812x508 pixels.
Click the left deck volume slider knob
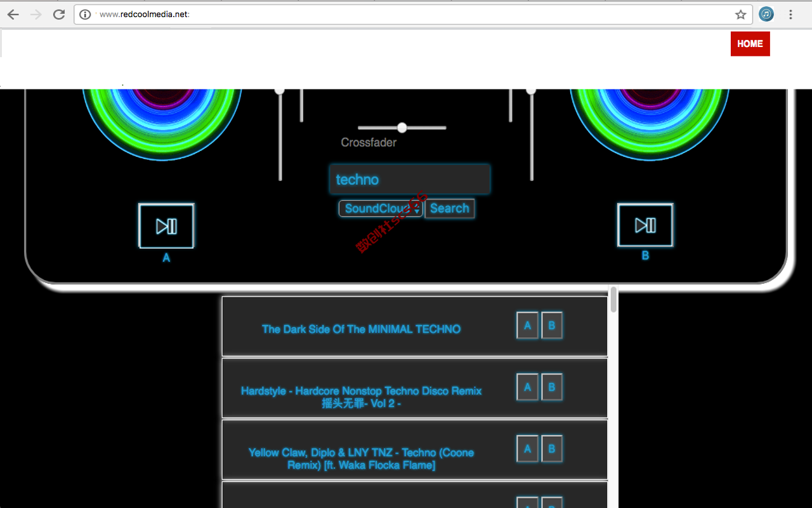tap(279, 91)
